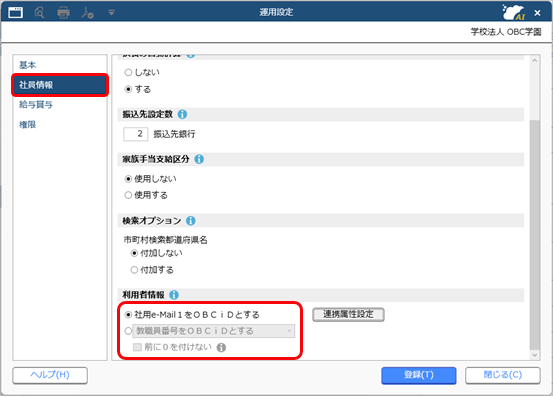The image size is (553, 397).
Task: Open the title bar dropdown arrow
Action: [x=111, y=13]
